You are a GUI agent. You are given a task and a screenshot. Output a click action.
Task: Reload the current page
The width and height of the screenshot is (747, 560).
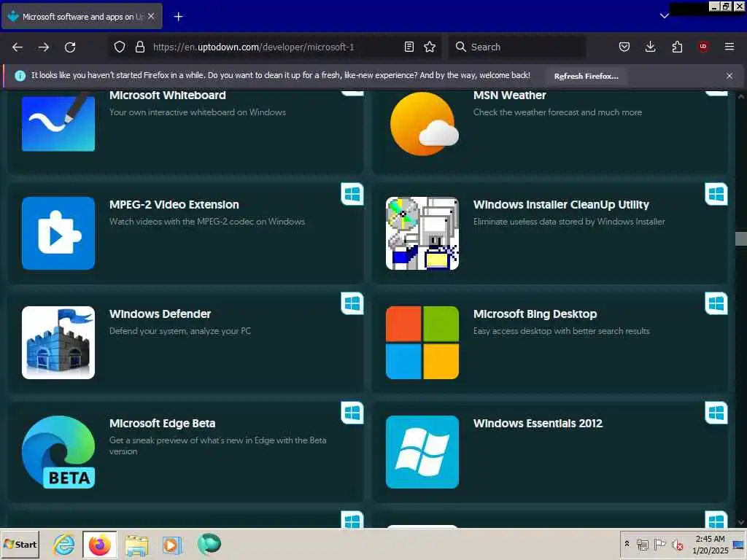[70, 47]
